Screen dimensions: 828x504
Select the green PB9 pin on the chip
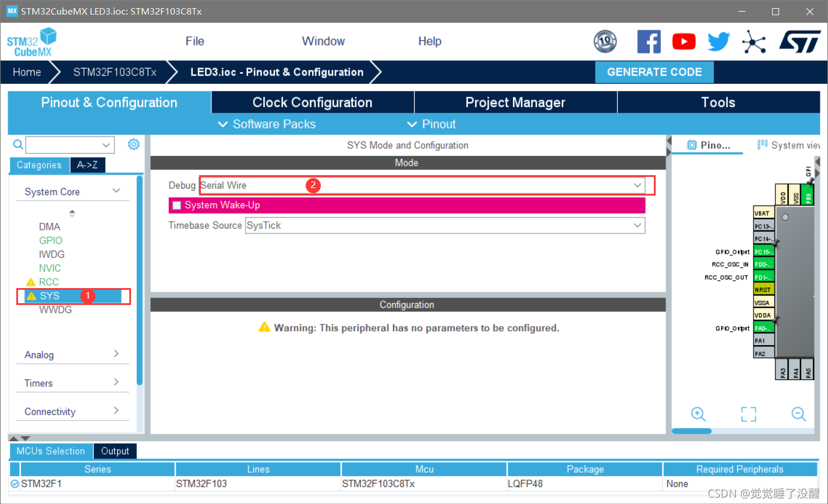[x=807, y=194]
